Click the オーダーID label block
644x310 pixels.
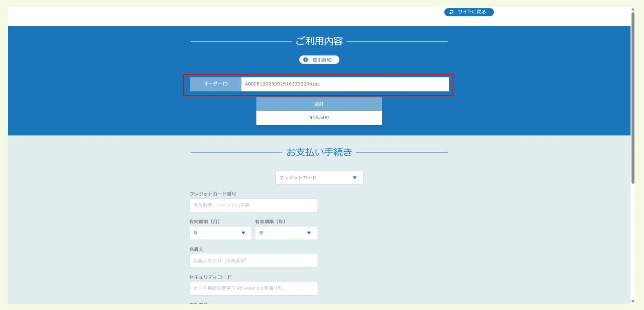[x=215, y=84]
